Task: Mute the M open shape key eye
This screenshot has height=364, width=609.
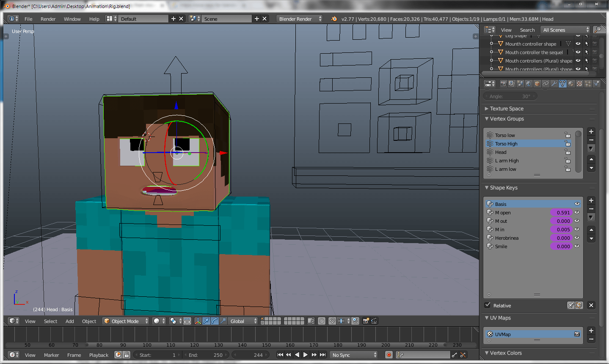Action: 577,212
